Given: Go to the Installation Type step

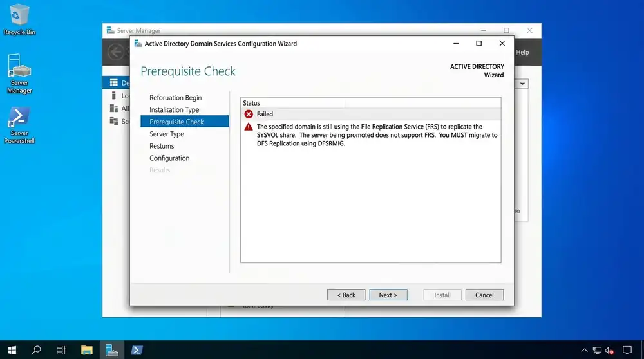Looking at the screenshot, I should pos(174,109).
